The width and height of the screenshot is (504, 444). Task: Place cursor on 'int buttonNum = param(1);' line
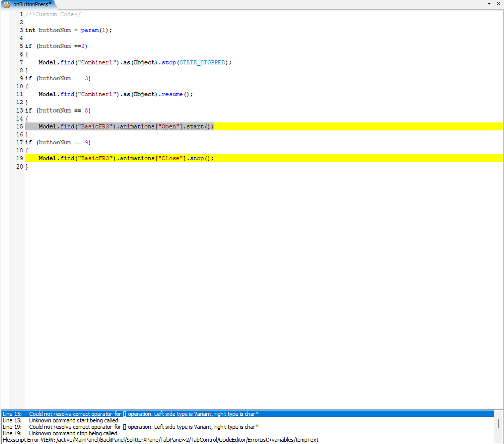(69, 30)
